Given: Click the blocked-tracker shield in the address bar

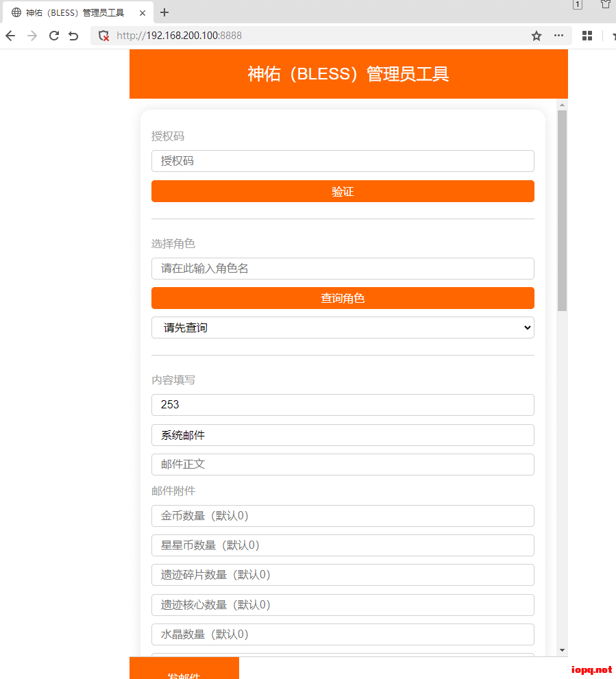Looking at the screenshot, I should pyautogui.click(x=104, y=35).
